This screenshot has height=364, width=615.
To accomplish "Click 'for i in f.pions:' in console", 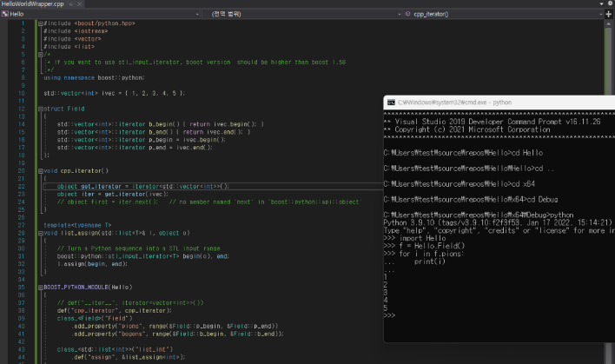I will tap(432, 255).
